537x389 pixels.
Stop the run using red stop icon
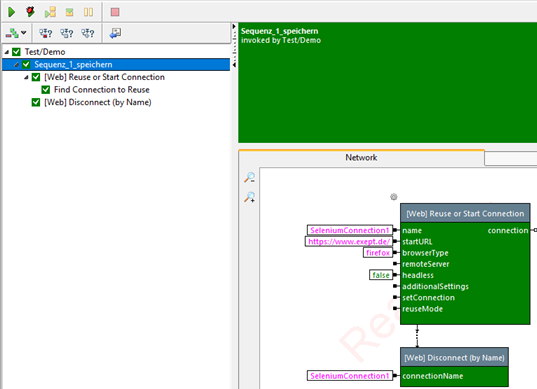[x=115, y=12]
